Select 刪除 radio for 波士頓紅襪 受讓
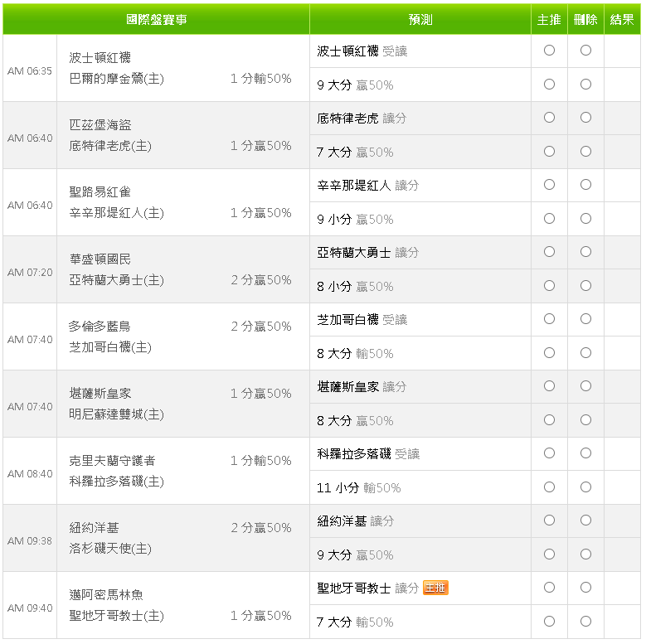646x644 pixels. (585, 51)
